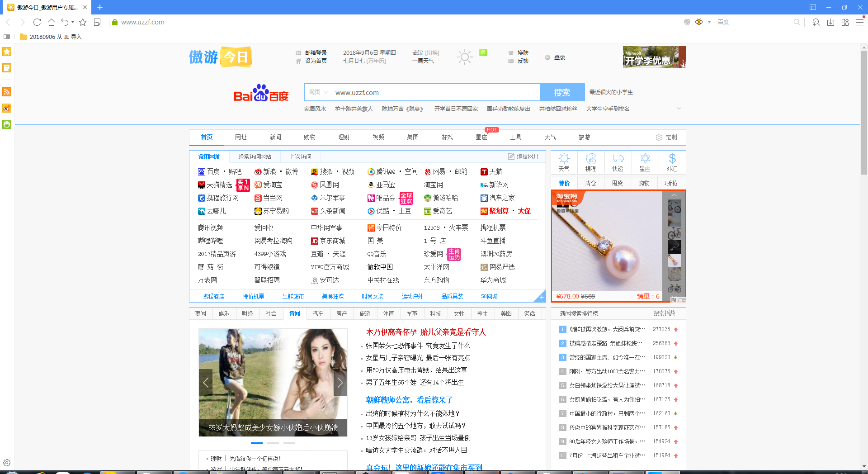
Task: Click the Baidu search input field
Action: pyautogui.click(x=435, y=92)
